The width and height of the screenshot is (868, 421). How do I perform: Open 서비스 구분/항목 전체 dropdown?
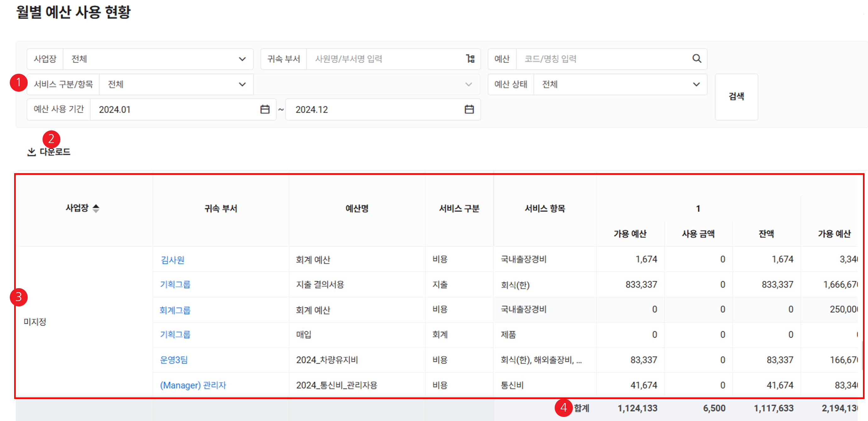pyautogui.click(x=242, y=84)
